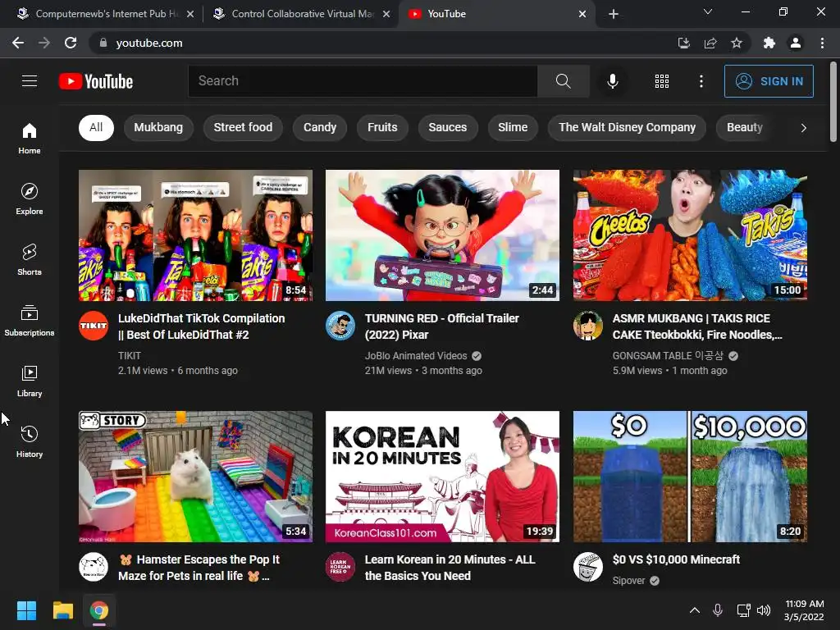
Task: Open the tab search dropdown chevron
Action: tap(708, 11)
